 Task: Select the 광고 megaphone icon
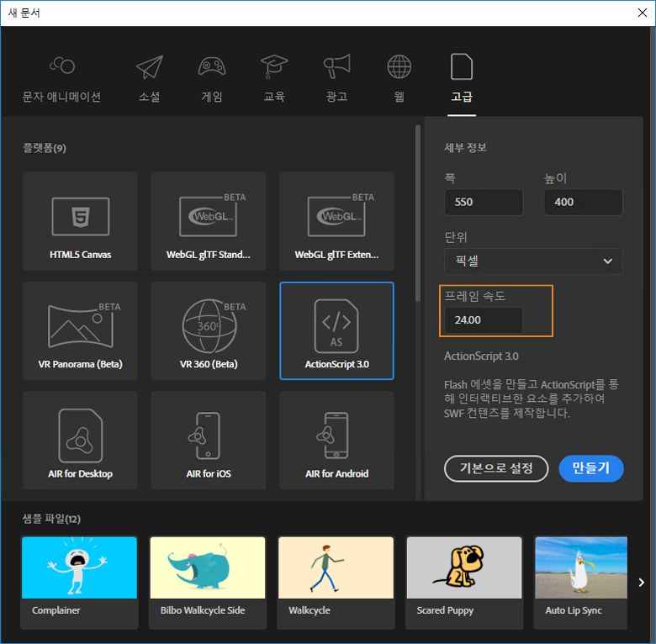point(336,66)
